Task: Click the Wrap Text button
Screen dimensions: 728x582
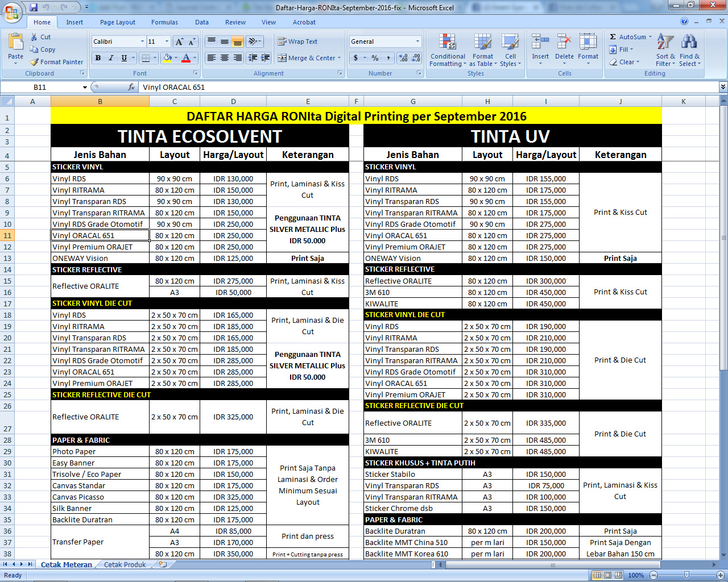Action: pyautogui.click(x=297, y=41)
